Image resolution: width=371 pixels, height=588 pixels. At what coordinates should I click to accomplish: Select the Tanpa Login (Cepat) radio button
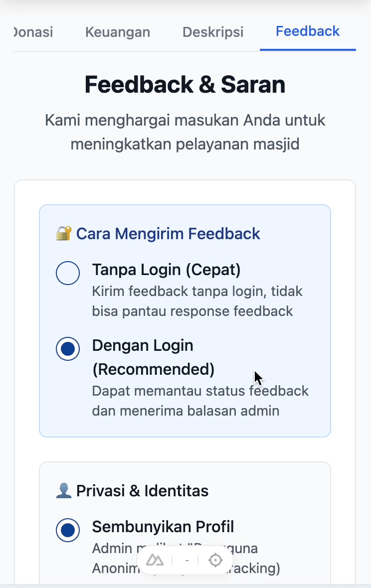point(68,273)
